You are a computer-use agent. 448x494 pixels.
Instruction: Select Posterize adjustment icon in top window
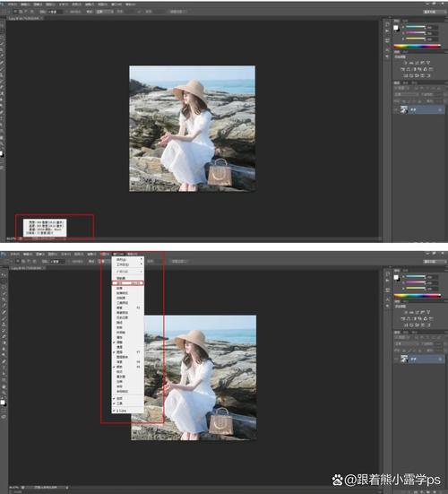click(411, 75)
